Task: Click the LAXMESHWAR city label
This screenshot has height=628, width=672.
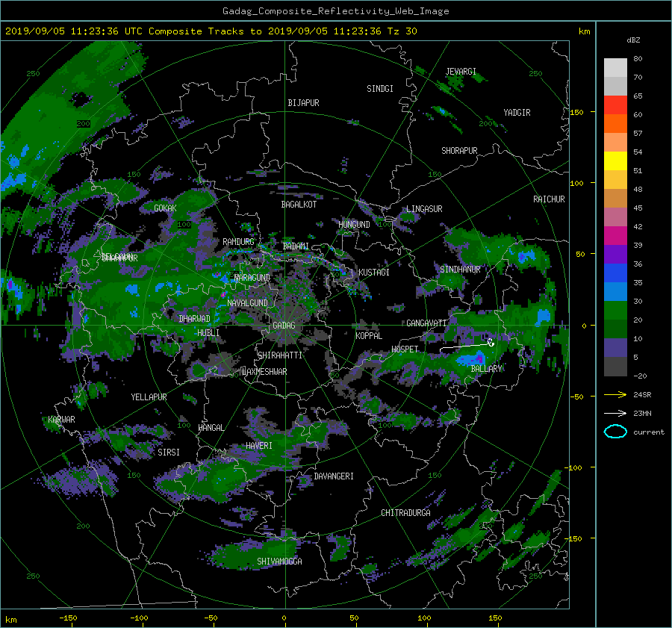Action: coord(264,372)
